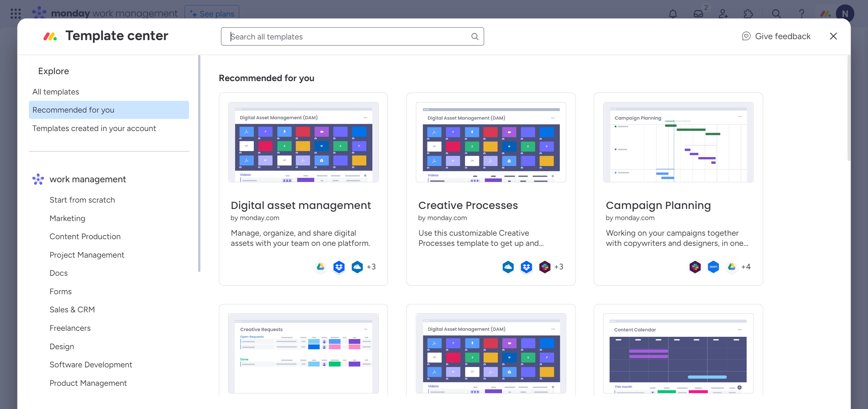
Task: Select the Marketing category
Action: (x=67, y=218)
